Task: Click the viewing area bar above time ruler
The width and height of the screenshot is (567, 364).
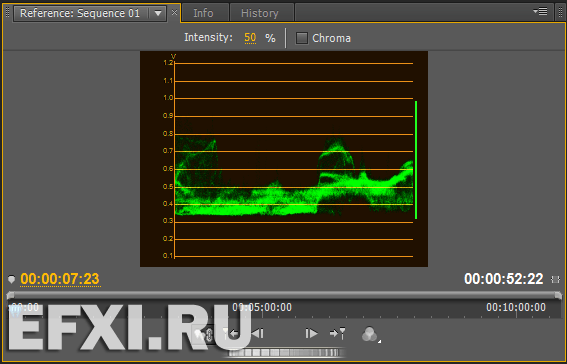Action: [285, 295]
